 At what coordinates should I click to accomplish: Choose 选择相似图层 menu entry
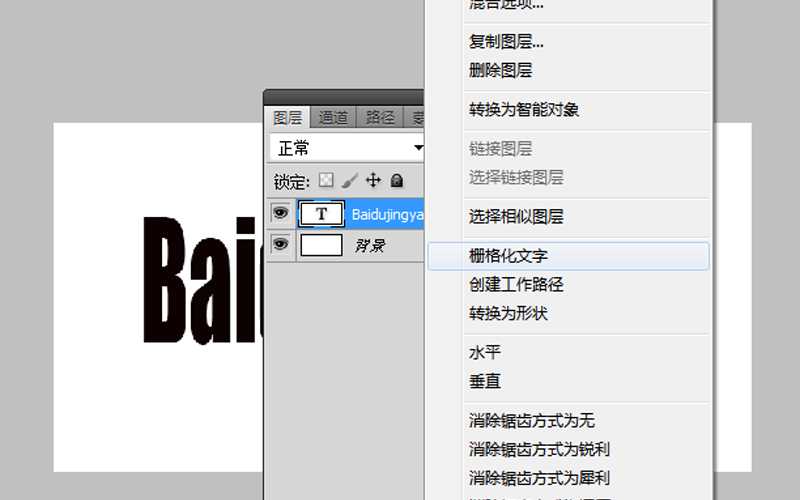click(568, 216)
